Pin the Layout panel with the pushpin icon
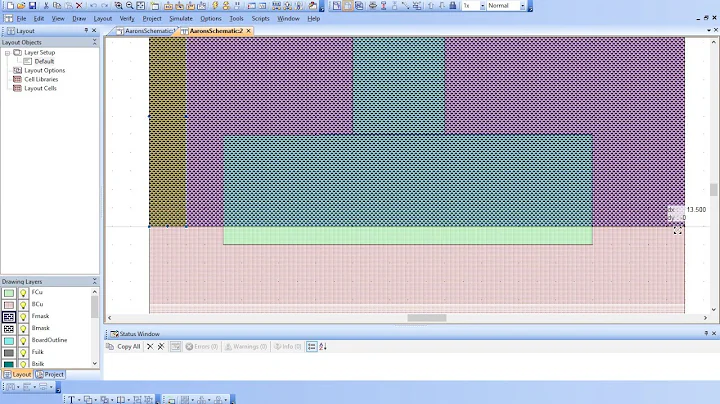Screen dimensions: 720x404 (x=86, y=30)
